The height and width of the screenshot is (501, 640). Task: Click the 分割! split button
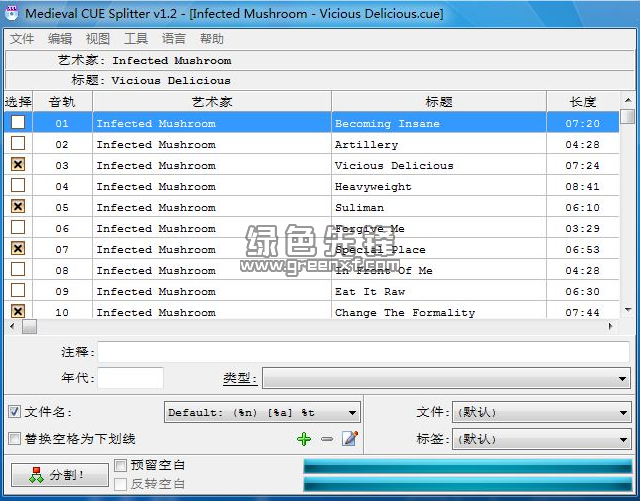click(x=60, y=475)
